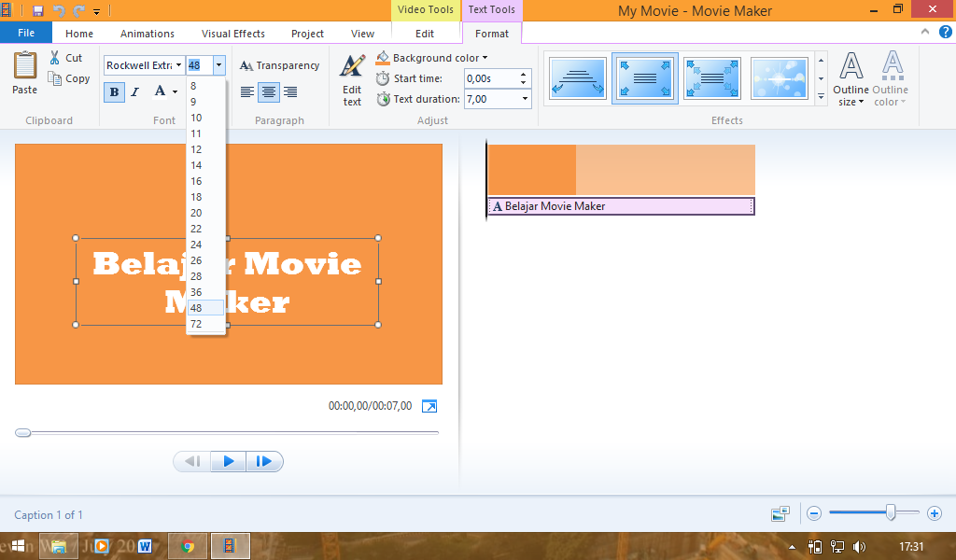The width and height of the screenshot is (956, 560).
Task: View preview in full screen
Action: tap(429, 406)
